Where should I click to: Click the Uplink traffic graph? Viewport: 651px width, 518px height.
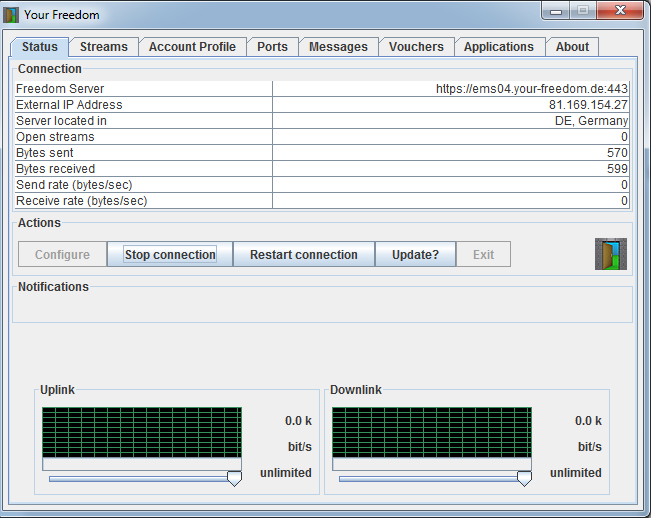141,432
